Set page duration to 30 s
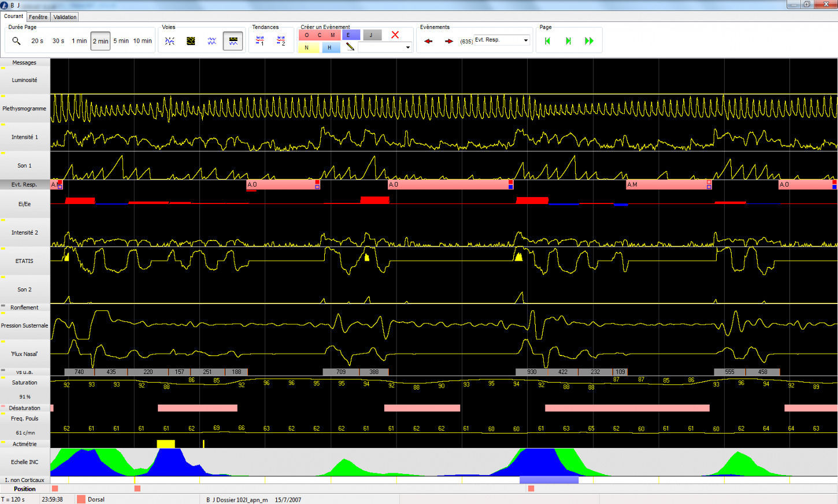Image resolution: width=838 pixels, height=504 pixels. tap(58, 41)
